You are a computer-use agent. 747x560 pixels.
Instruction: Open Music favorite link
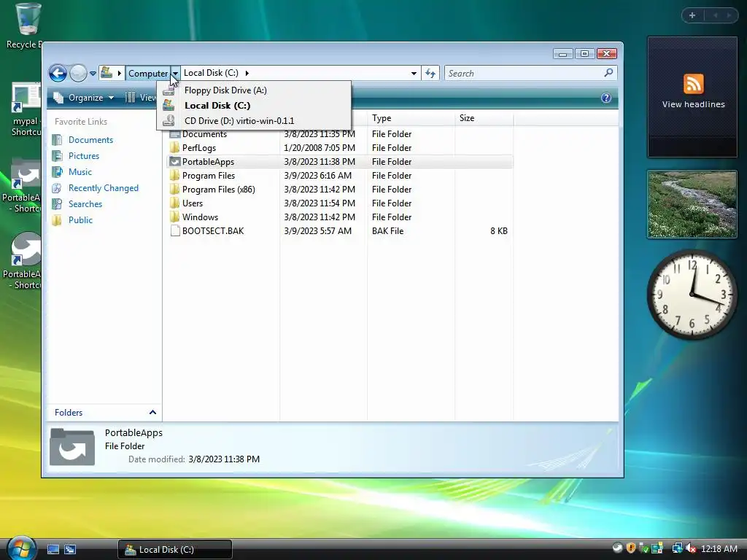80,172
